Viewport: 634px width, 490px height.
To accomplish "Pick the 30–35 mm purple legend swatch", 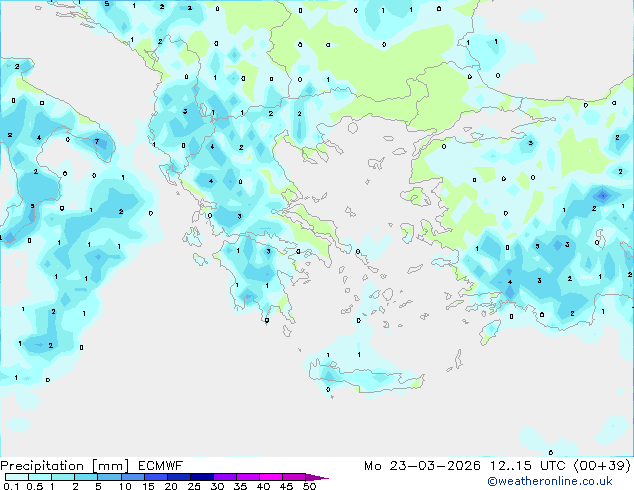I will [x=225, y=477].
